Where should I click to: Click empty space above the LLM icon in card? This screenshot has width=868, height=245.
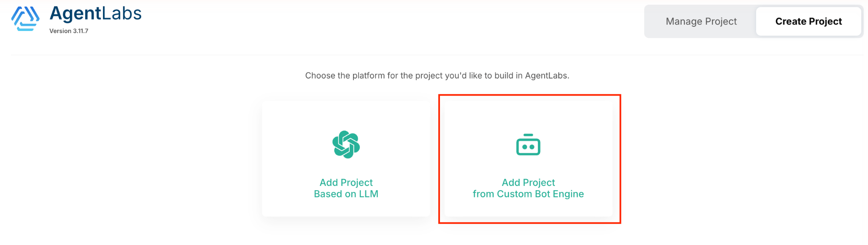point(346,115)
